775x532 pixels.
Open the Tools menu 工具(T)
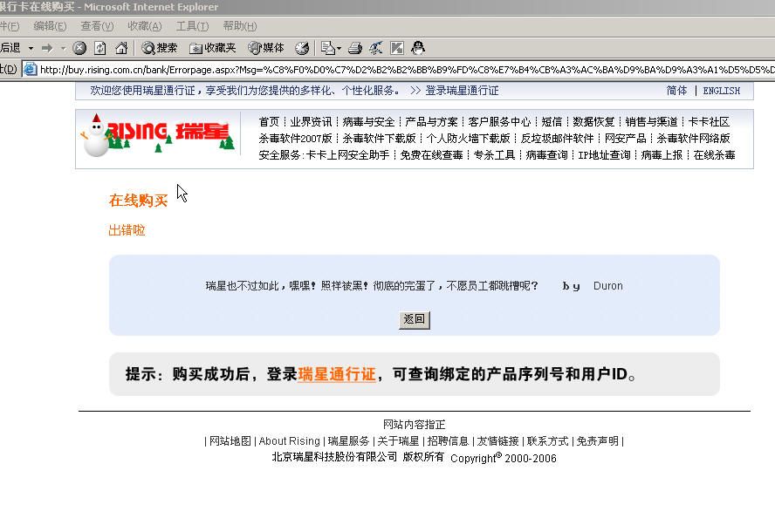tap(192, 26)
